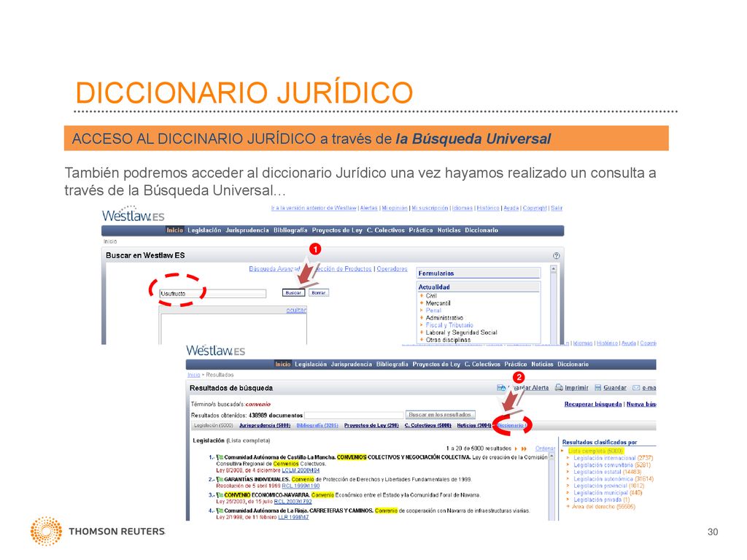Open the help question-mark icon in Buscar en Westlaw ES
Viewport: 747px width, 560px height.
click(556, 256)
